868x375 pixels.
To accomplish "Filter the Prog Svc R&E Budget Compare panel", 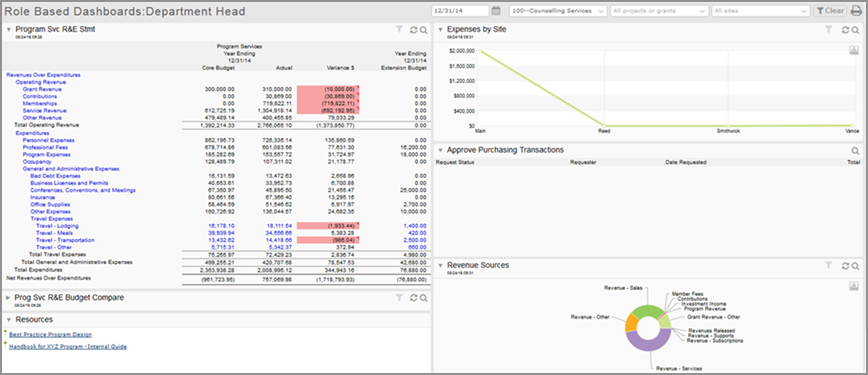I will point(399,298).
